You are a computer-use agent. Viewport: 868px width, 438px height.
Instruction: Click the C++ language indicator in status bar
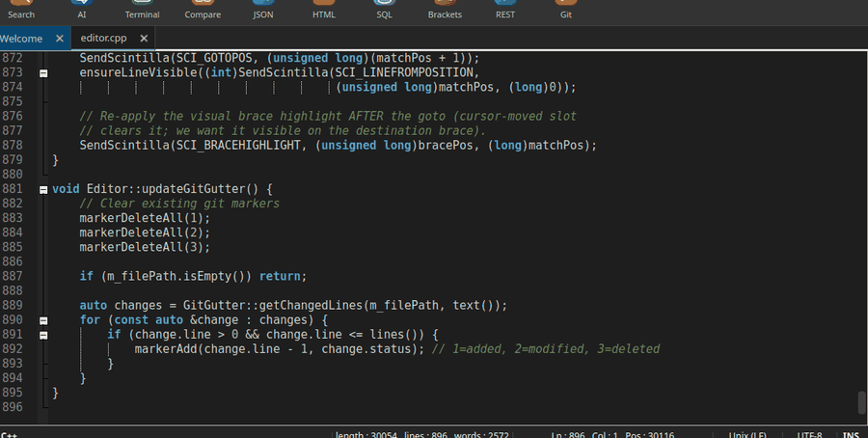9,435
